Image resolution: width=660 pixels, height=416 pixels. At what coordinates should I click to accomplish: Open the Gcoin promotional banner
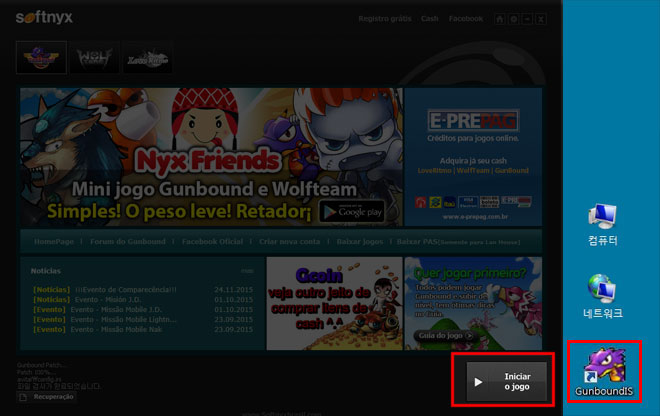(335, 303)
